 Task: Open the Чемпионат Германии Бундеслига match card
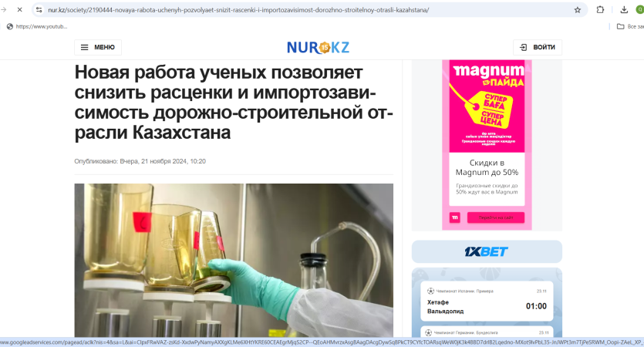pos(487,332)
